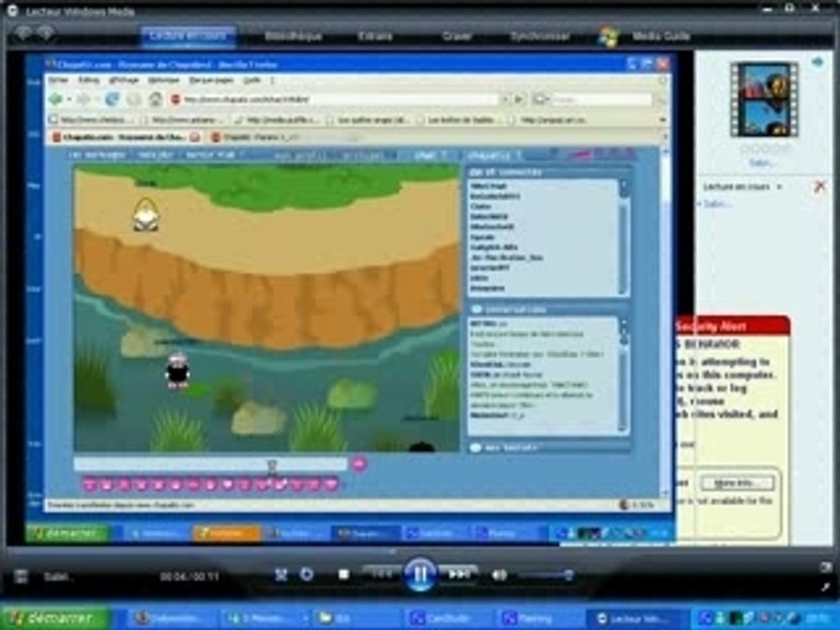Toggle repeat mode in the player

click(306, 574)
